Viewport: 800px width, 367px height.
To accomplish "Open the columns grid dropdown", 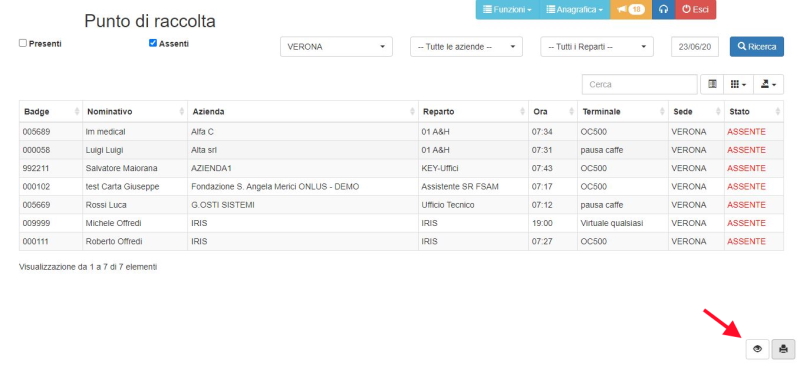I will [738, 84].
